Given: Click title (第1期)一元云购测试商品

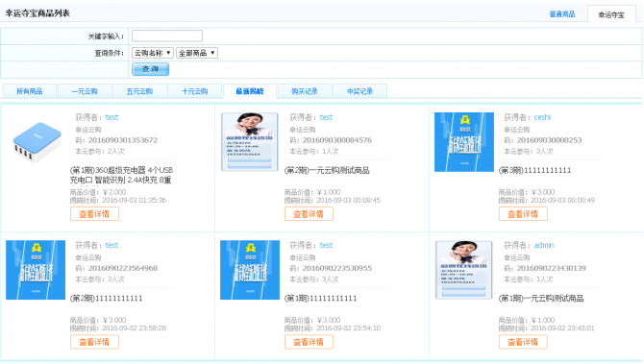Looking at the screenshot, I should pos(541,299).
